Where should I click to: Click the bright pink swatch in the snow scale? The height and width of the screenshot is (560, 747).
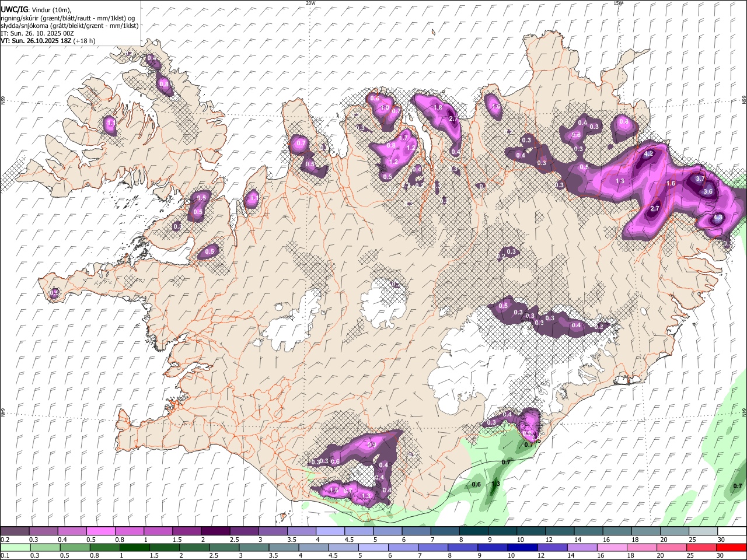pyautogui.click(x=100, y=531)
